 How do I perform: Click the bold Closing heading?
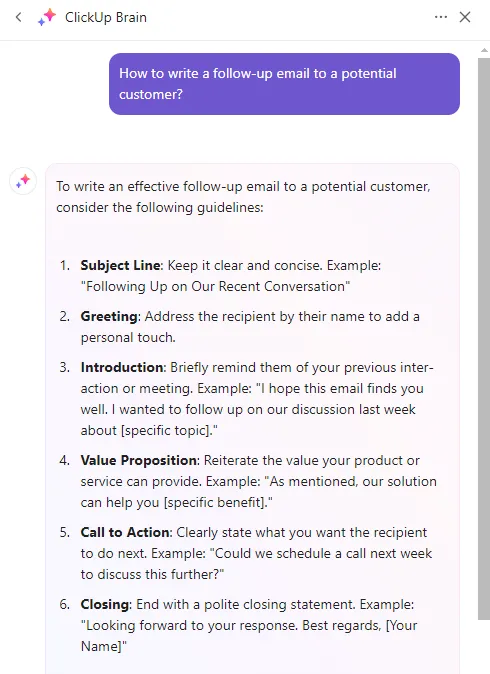(104, 604)
